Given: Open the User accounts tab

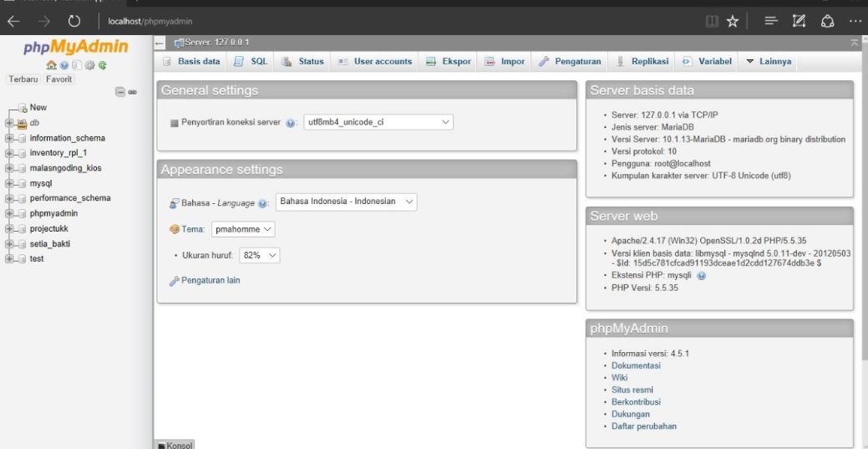Looking at the screenshot, I should (x=375, y=62).
